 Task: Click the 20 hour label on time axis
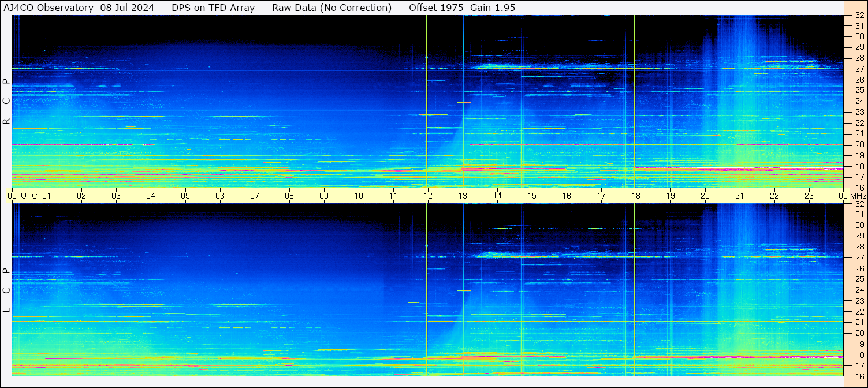[705, 196]
